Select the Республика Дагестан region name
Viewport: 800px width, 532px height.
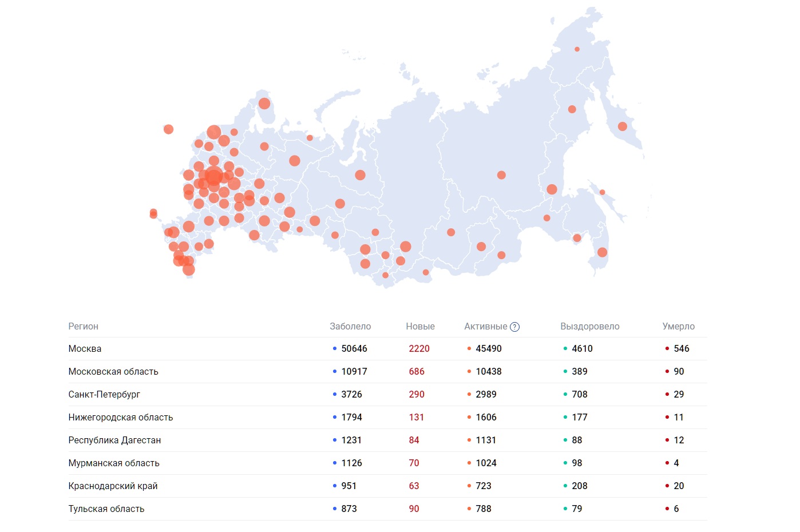coord(114,440)
